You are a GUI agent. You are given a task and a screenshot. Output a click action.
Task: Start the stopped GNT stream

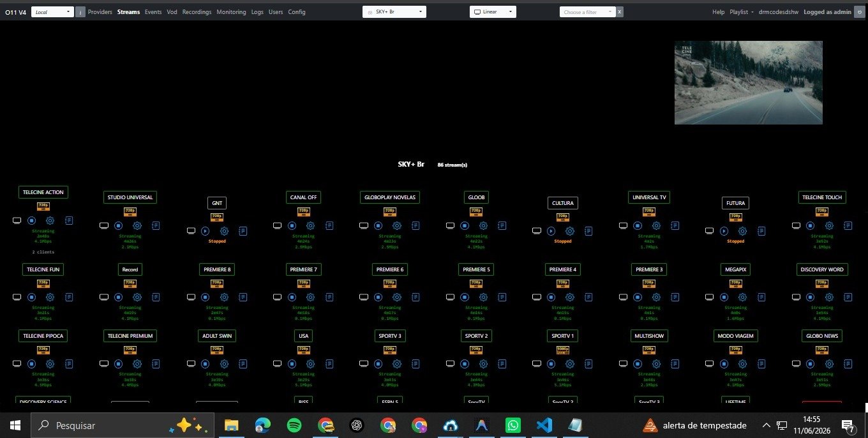(x=205, y=231)
